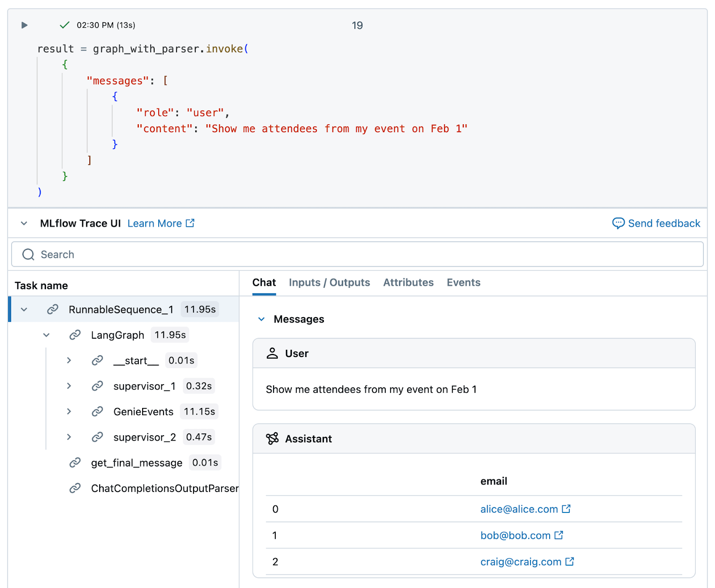Viewport: 715px width, 588px height.
Task: Collapse the Messages section
Action: 261,319
